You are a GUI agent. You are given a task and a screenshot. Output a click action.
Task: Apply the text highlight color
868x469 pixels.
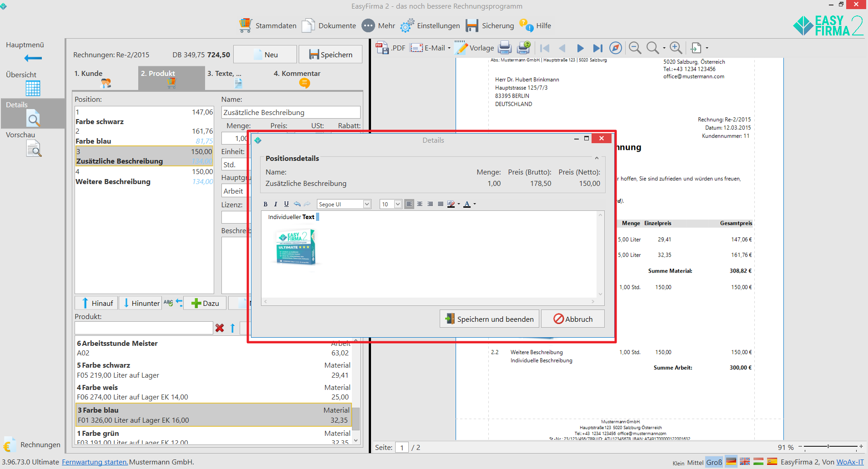pos(451,204)
